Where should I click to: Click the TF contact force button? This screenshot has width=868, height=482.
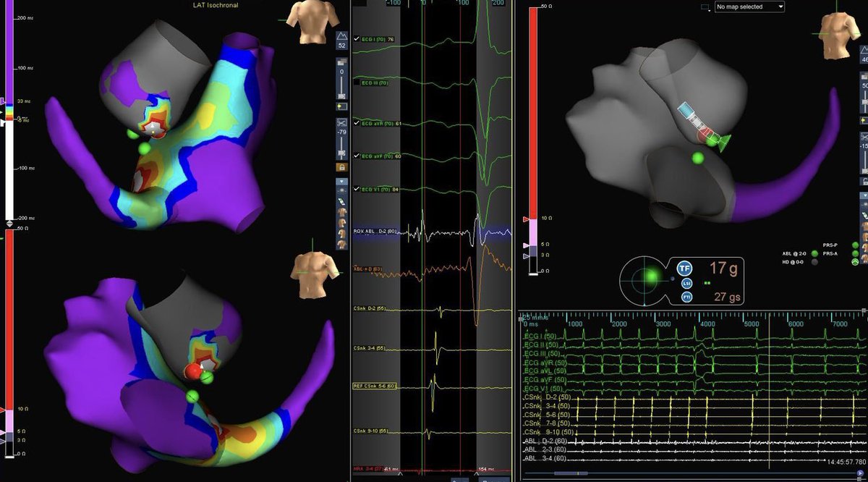click(x=684, y=268)
